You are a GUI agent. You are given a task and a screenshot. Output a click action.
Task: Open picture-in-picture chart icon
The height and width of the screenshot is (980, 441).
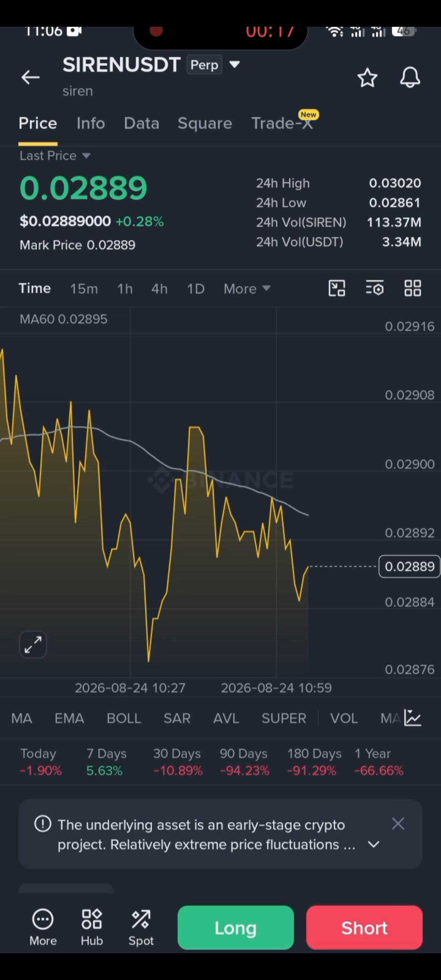[x=337, y=288]
